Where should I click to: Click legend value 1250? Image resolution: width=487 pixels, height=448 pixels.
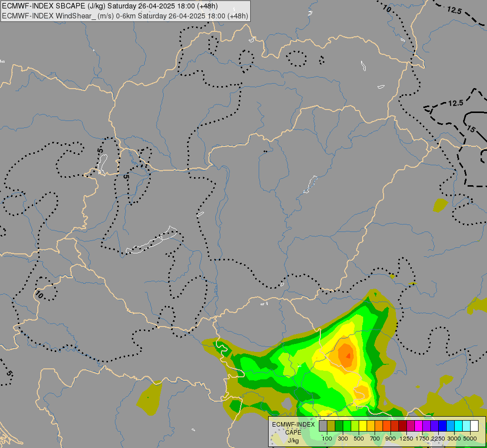tap(406, 439)
